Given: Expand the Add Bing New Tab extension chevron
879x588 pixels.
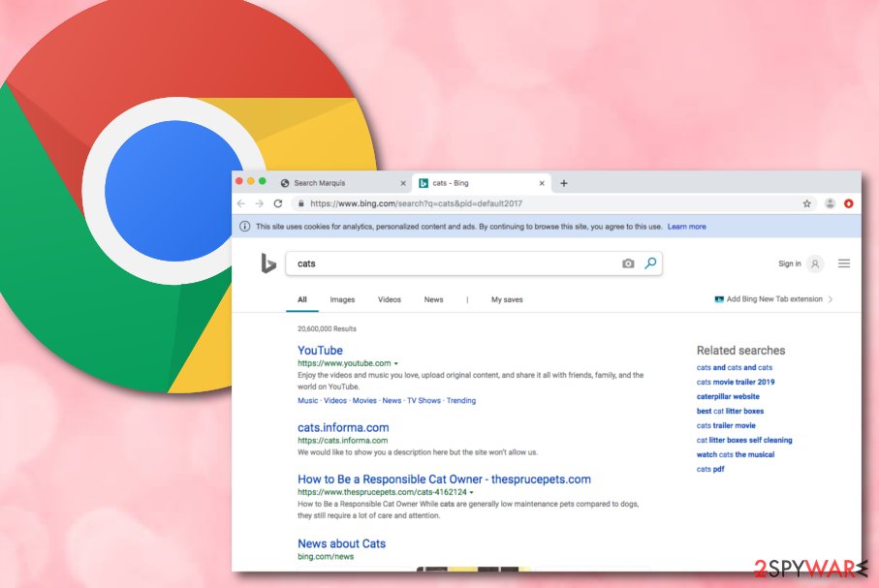Looking at the screenshot, I should (831, 299).
